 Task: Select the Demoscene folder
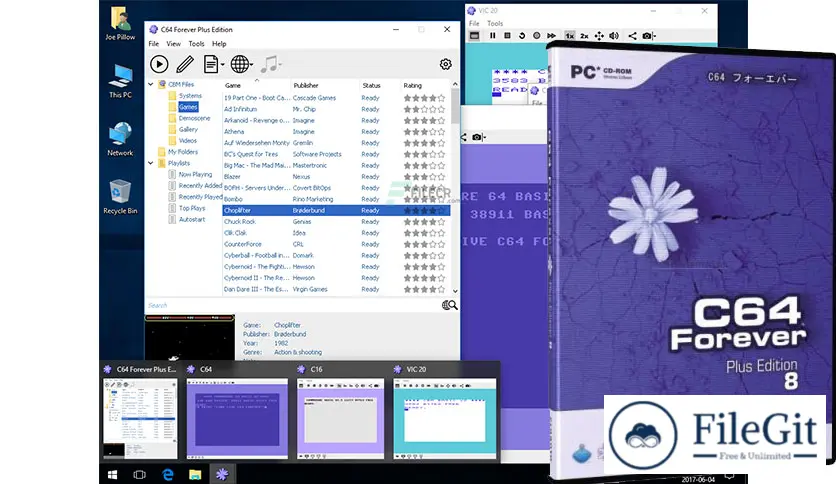tap(194, 118)
